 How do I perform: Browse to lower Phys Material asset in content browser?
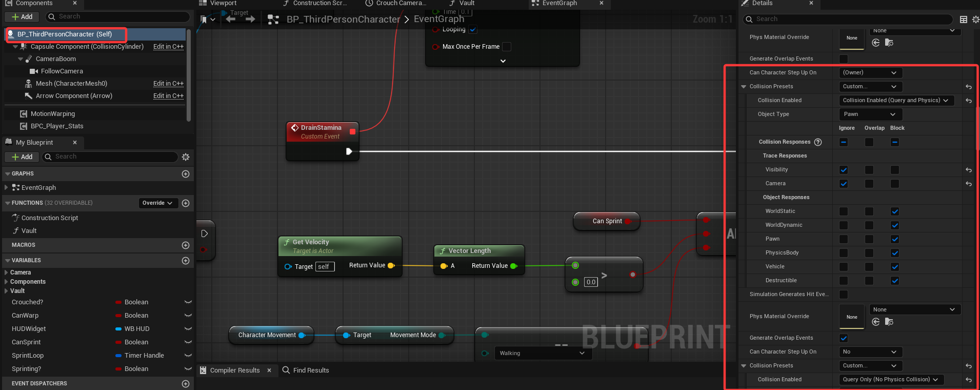point(889,322)
